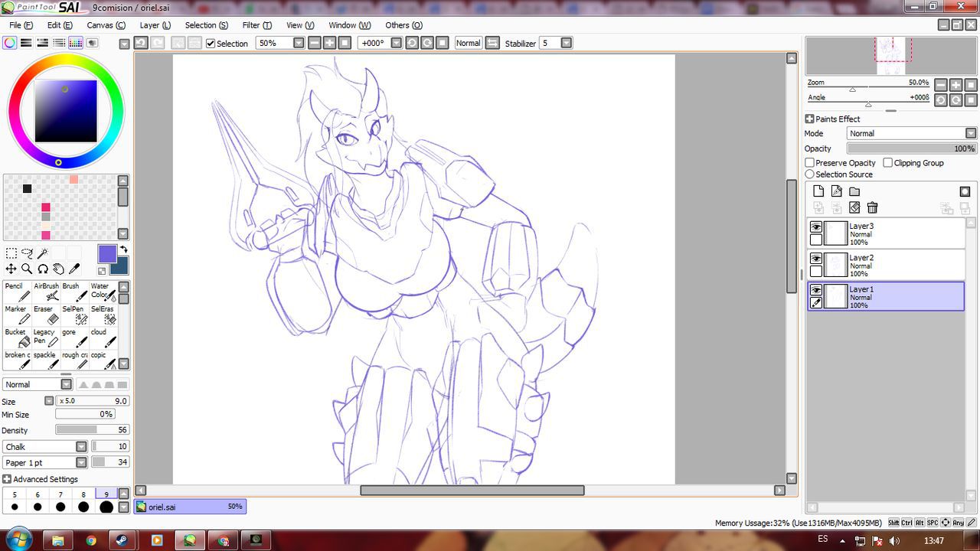This screenshot has width=980, height=551.
Task: Choose the Pencil brush
Action: 18,292
